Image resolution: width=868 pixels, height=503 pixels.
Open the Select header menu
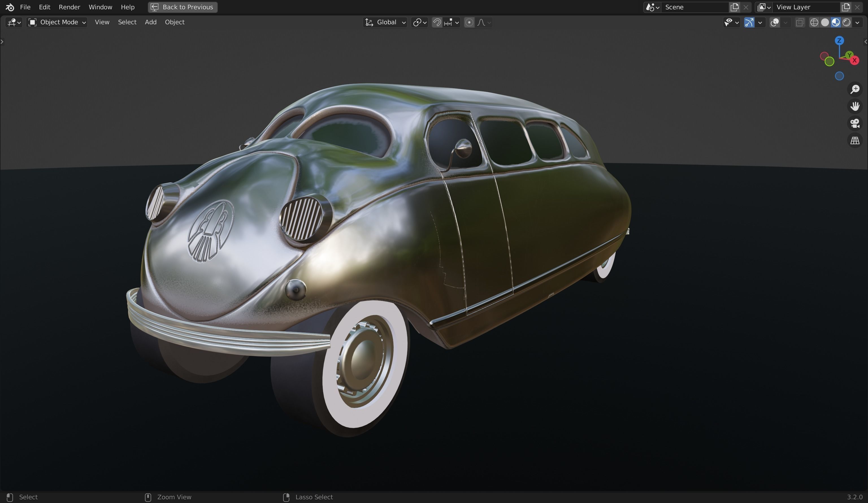pyautogui.click(x=127, y=22)
